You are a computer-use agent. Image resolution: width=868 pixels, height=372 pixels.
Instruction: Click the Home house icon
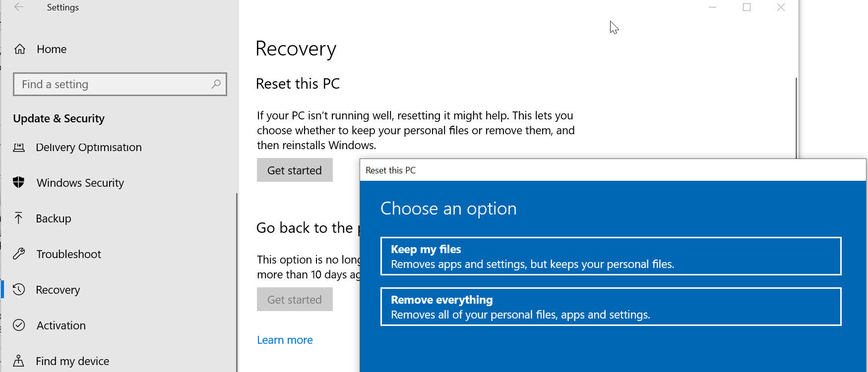tap(20, 49)
